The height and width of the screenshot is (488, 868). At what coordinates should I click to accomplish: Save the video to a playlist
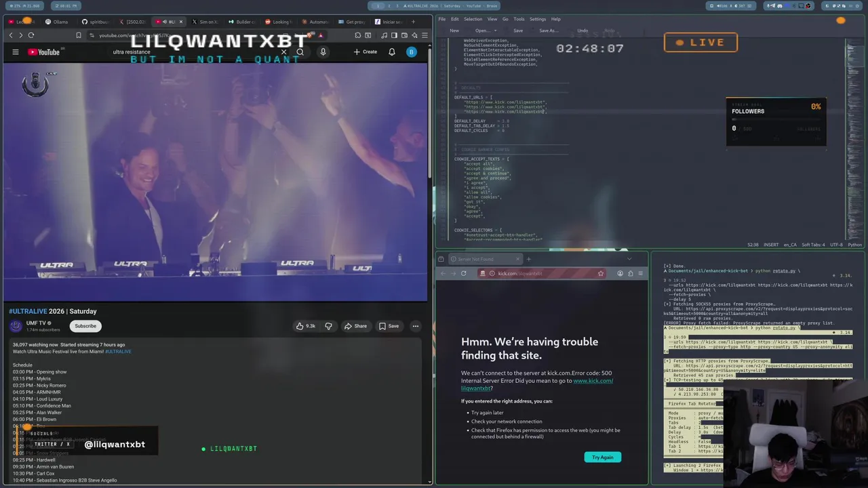coord(389,326)
